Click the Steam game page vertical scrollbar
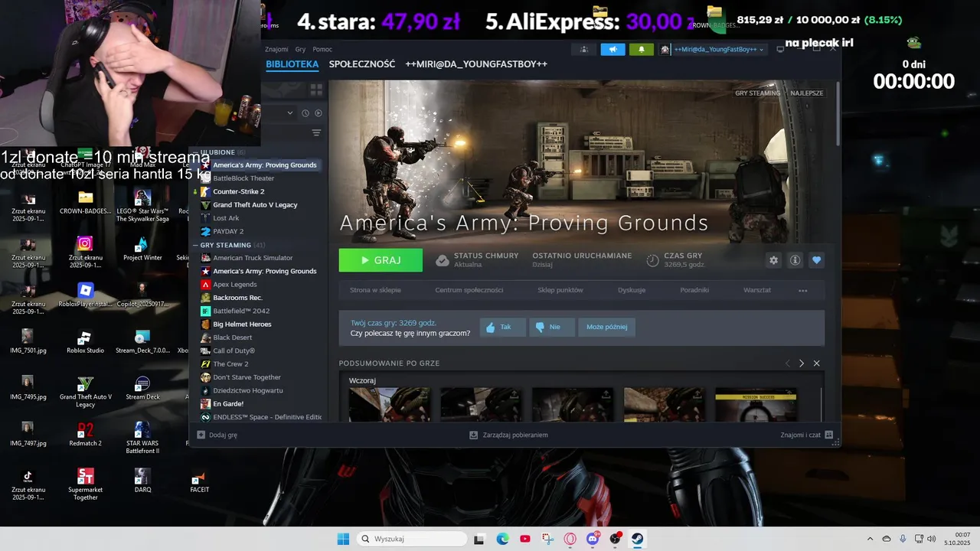 tap(838, 113)
